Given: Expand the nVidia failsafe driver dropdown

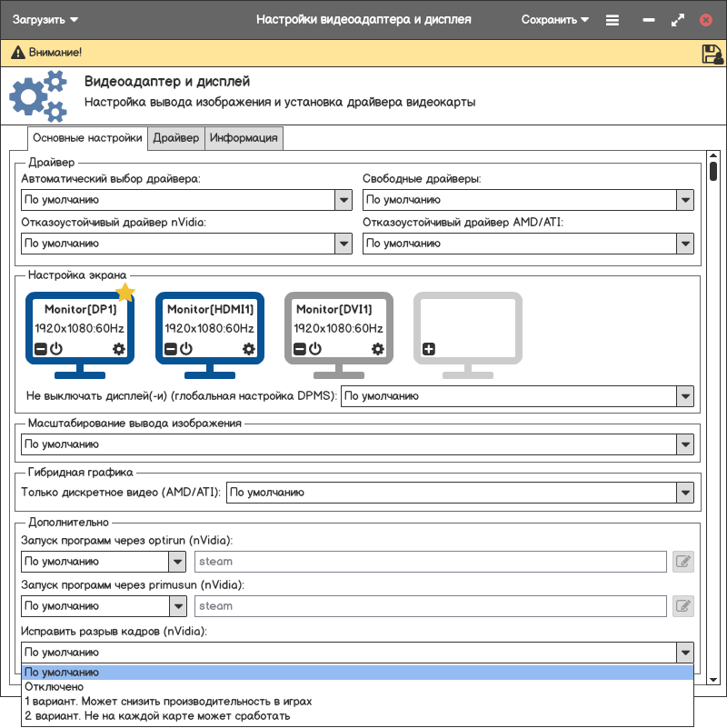Looking at the screenshot, I should click(344, 244).
